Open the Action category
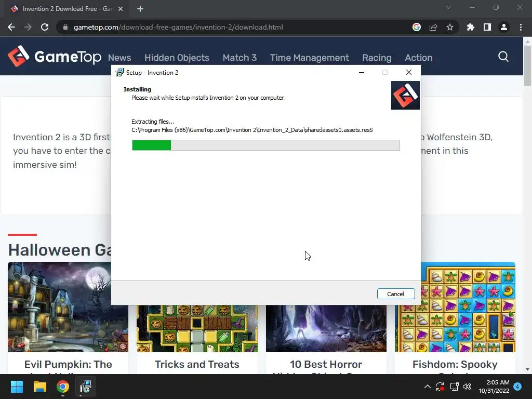 pyautogui.click(x=419, y=58)
